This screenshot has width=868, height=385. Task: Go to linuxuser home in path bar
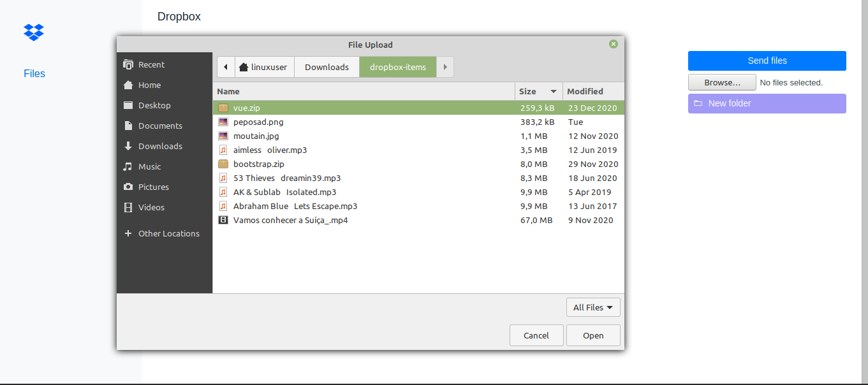[x=263, y=67]
